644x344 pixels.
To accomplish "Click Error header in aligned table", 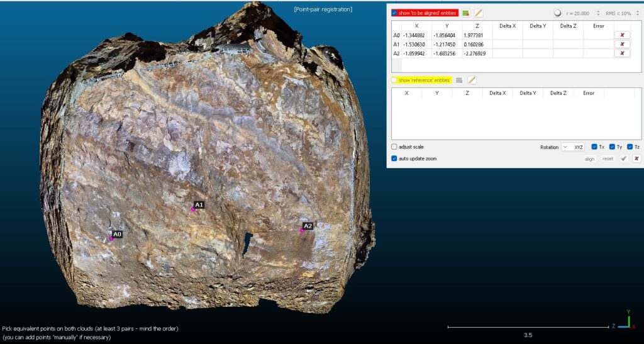I will pos(599,26).
